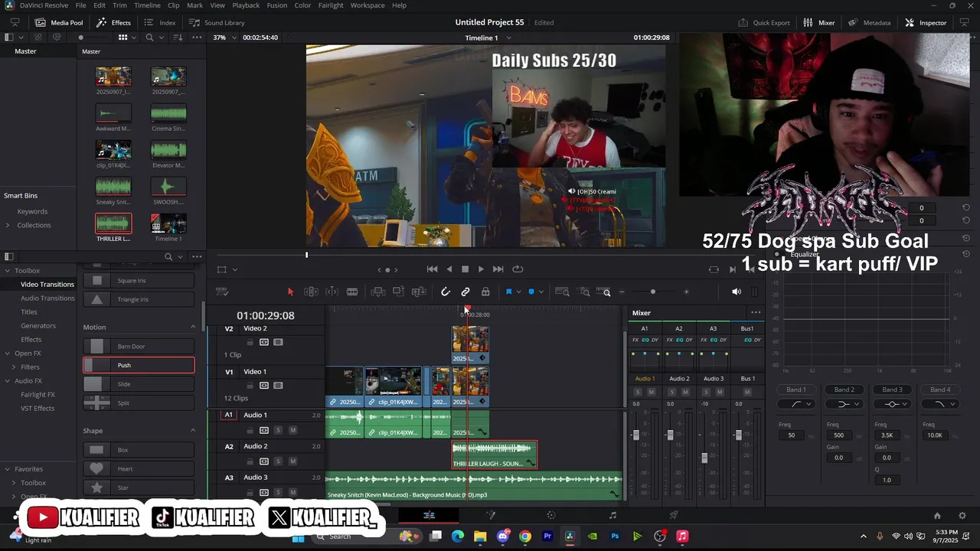Open Photoshop from Windows taskbar
The height and width of the screenshot is (551, 980).
coord(615,536)
